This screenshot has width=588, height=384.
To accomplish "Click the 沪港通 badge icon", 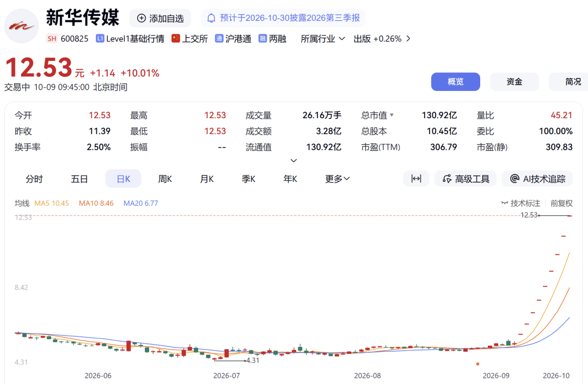I will coord(219,38).
